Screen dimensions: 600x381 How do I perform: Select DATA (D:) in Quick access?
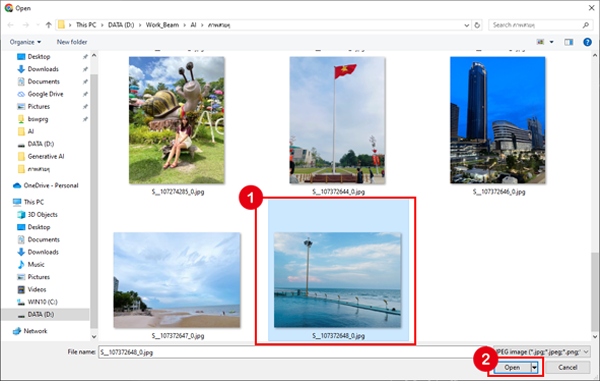pos(41,144)
